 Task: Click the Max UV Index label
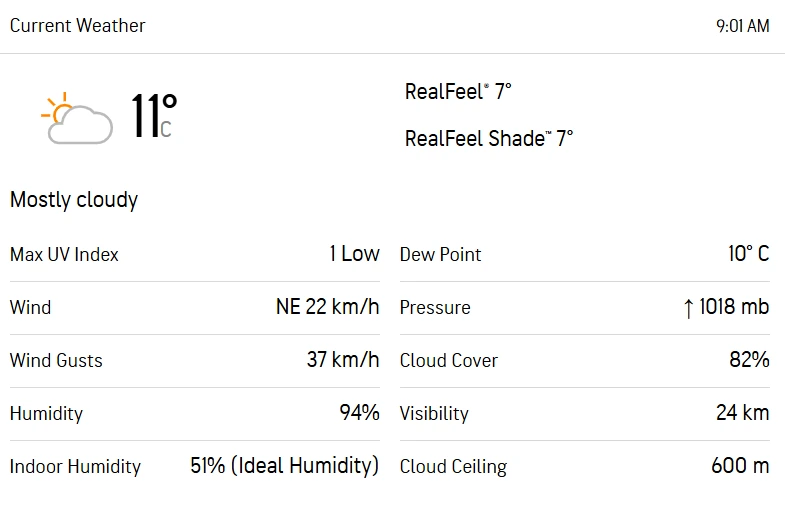coord(64,255)
